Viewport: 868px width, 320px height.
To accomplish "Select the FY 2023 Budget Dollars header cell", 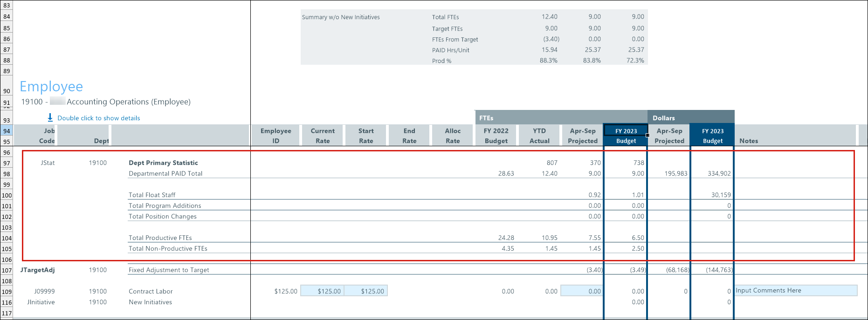I will 712,136.
